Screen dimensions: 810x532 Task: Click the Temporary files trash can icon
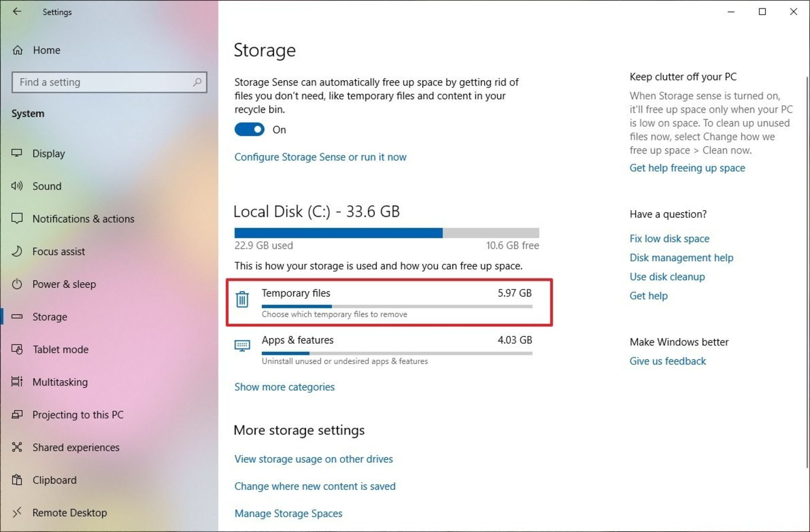[x=242, y=299]
